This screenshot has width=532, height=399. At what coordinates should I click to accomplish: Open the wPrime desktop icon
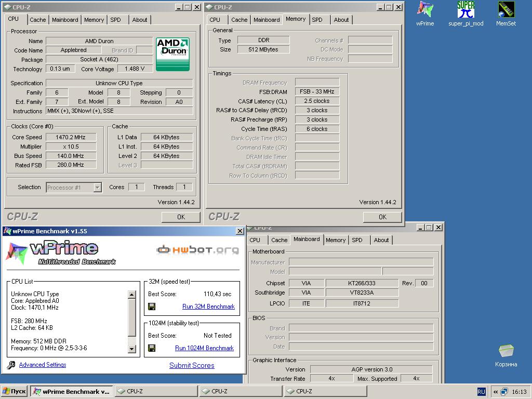click(425, 14)
